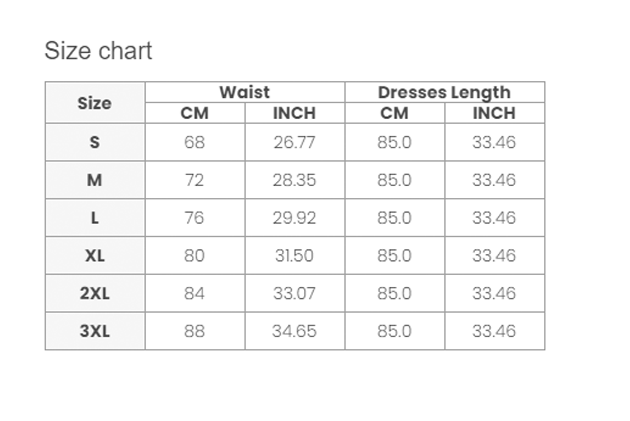Click the L size row label
The width and height of the screenshot is (630, 421).
[94, 218]
